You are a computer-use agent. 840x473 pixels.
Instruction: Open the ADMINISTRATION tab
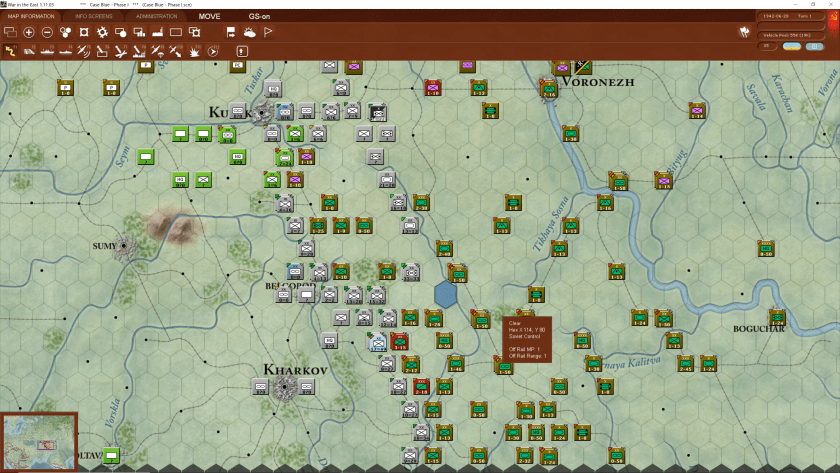click(x=156, y=16)
